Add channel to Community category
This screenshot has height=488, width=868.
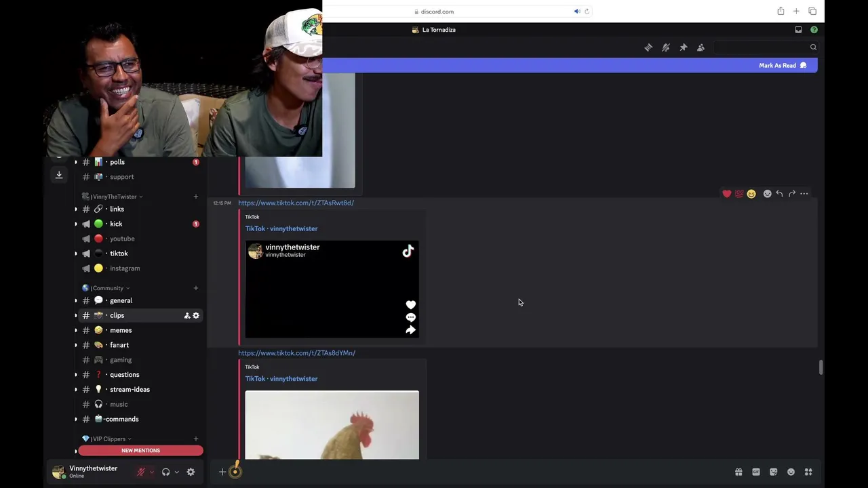click(x=195, y=288)
